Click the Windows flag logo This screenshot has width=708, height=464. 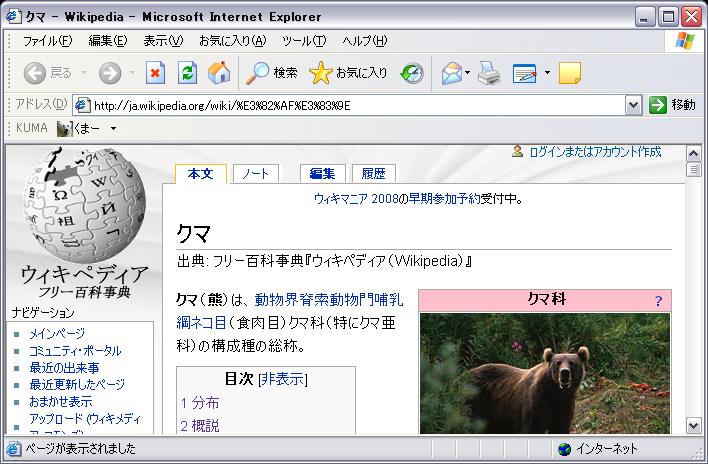pos(685,41)
